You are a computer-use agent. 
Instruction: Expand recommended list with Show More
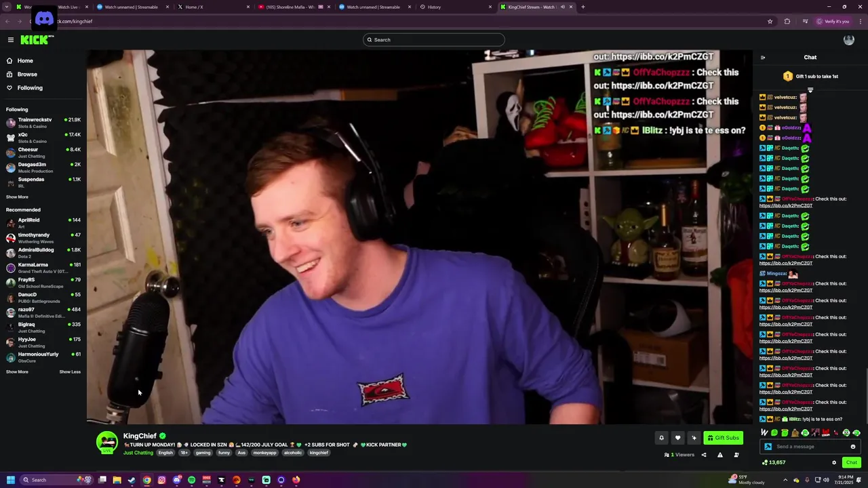[x=17, y=371]
